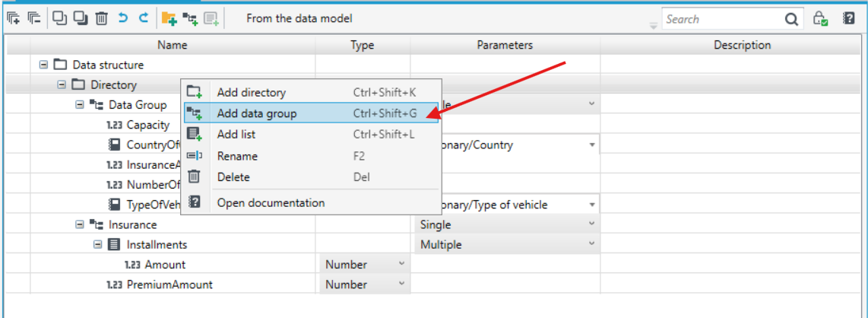Click the Expand all nodes toolbar icon

point(13,18)
